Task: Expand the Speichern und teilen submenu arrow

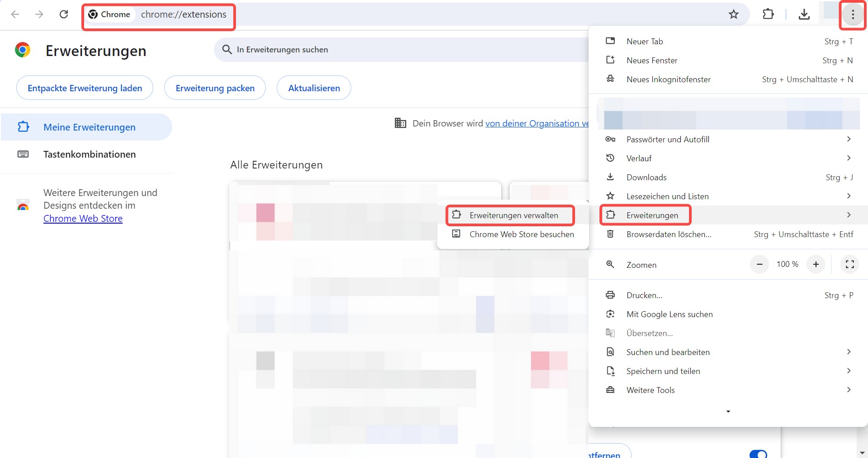Action: click(x=849, y=371)
